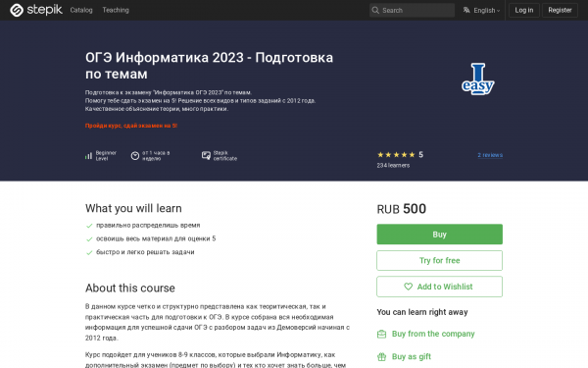Click the I easy course logo
The width and height of the screenshot is (588, 368).
click(x=478, y=79)
